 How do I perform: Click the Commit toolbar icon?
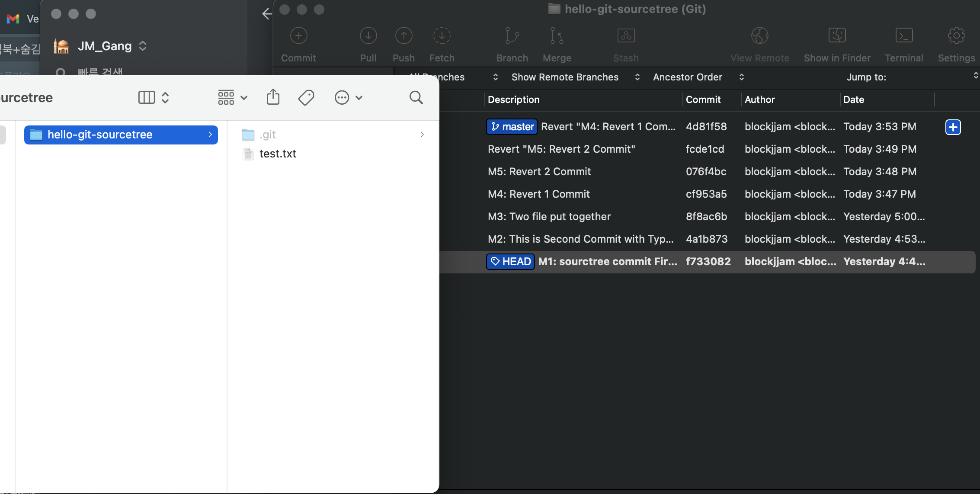pyautogui.click(x=298, y=36)
